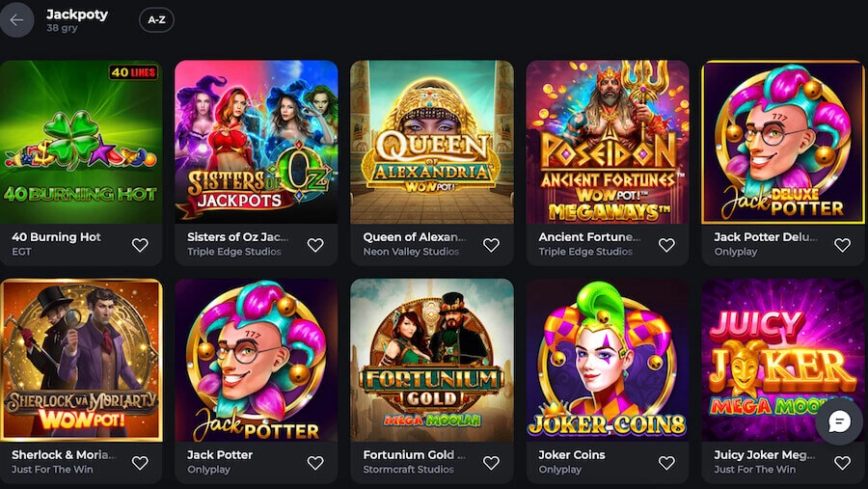Launch Sisters of Oz Jackpots thumbnail
This screenshot has height=489, width=868.
(x=257, y=142)
